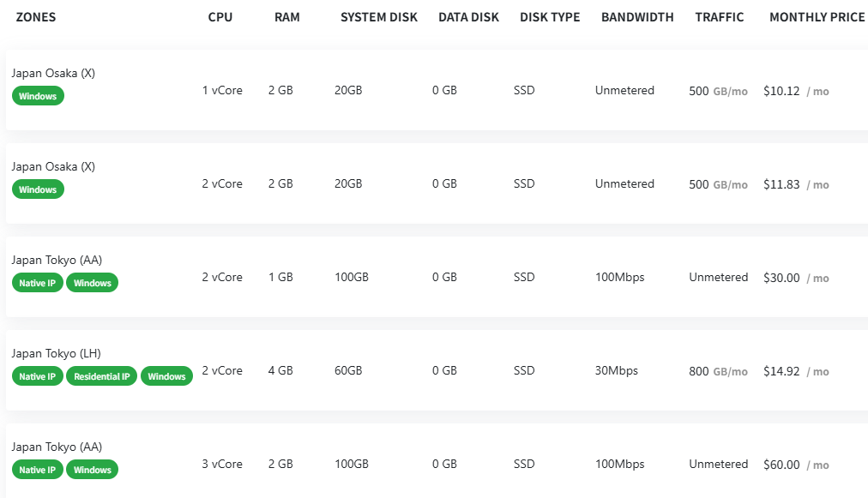Click Native IP badge on the $14.92 plan
Viewport: 868px width, 498px height.
[38, 376]
